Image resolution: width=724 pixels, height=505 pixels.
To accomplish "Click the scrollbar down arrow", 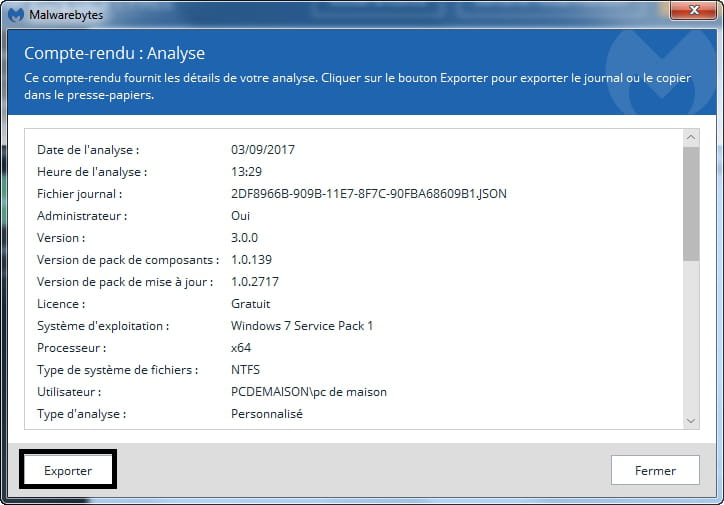I will coord(691,421).
